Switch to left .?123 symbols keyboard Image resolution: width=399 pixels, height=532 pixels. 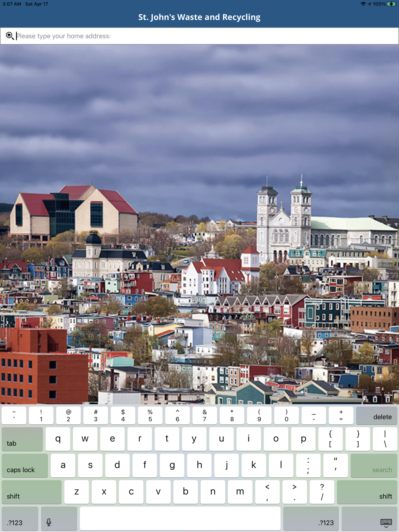point(20,518)
